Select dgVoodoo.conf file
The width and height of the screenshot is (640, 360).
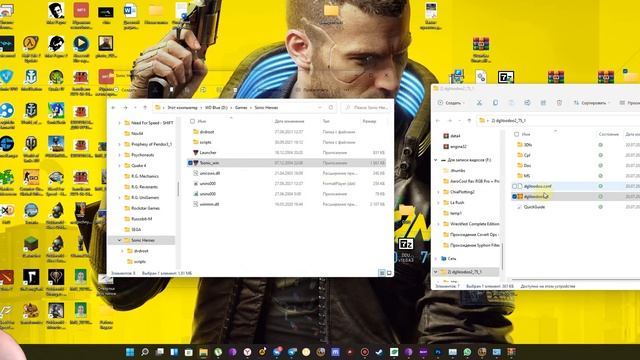pyautogui.click(x=537, y=186)
